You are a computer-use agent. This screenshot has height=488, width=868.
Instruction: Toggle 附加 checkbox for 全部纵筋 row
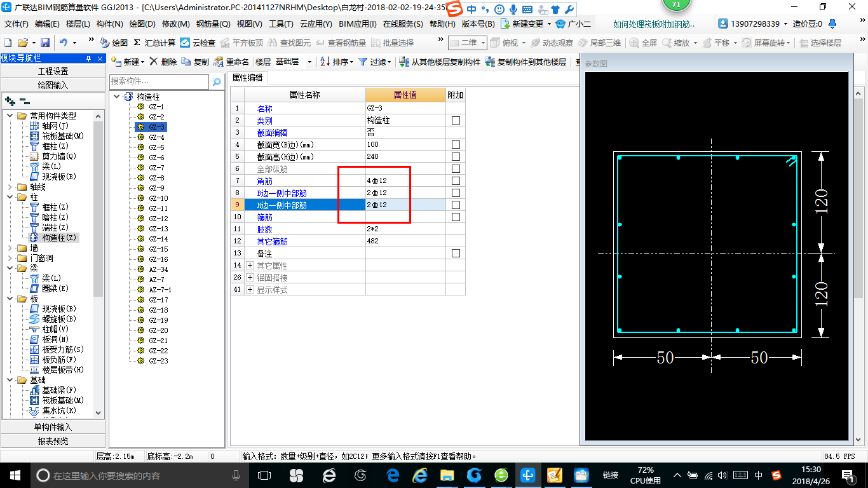pyautogui.click(x=456, y=169)
